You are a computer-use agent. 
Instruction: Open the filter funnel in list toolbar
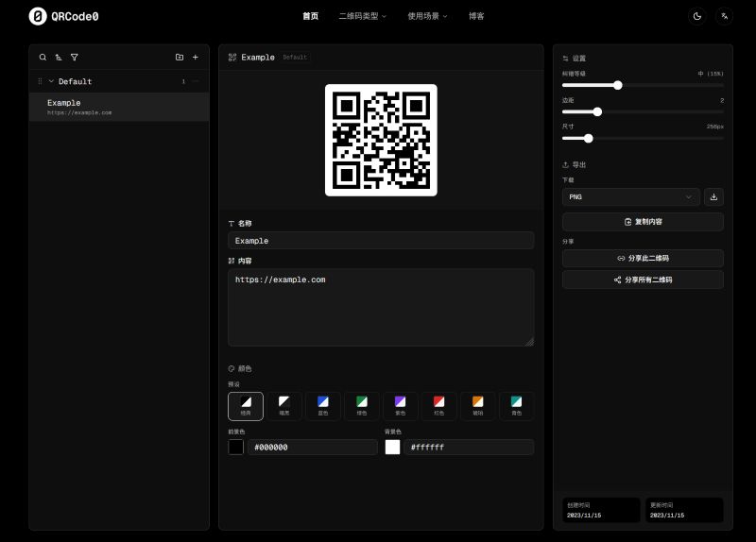[75, 58]
